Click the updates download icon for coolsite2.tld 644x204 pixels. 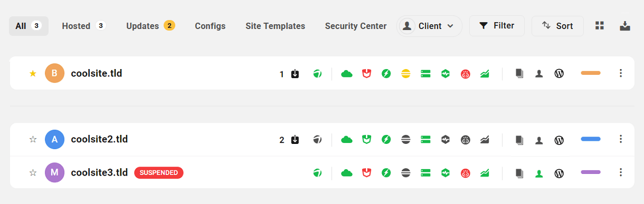point(295,140)
